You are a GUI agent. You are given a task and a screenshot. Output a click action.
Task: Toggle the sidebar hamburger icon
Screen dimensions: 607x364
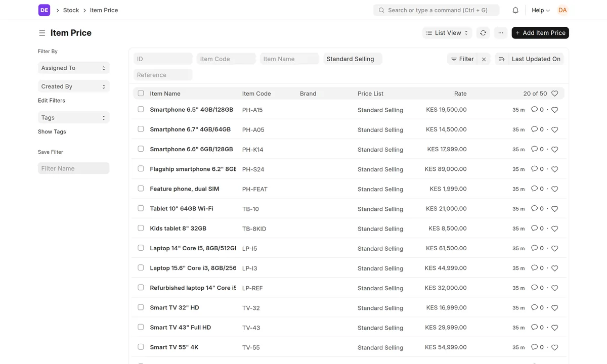click(42, 33)
